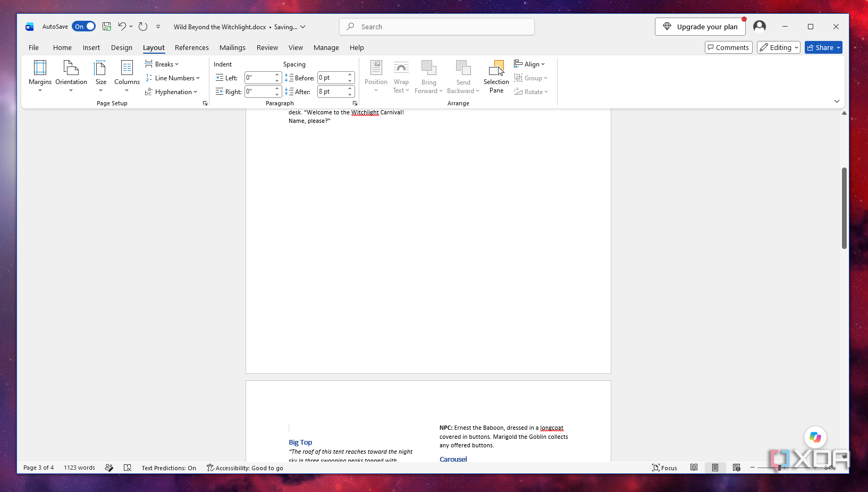
Task: Expand the Breaks dropdown
Action: click(162, 64)
